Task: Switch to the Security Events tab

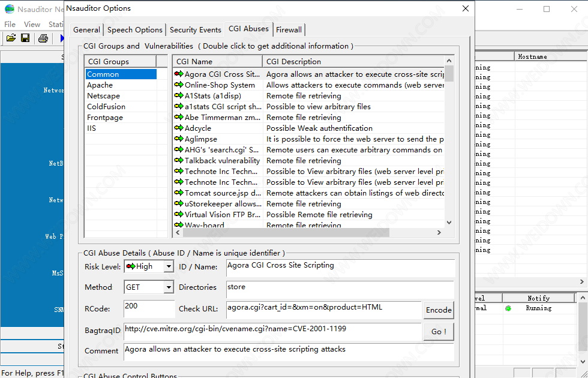Action: click(196, 29)
